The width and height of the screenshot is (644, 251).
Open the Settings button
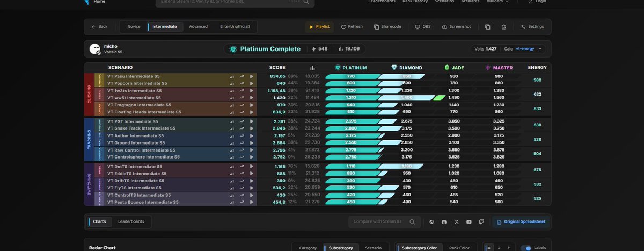coord(532,27)
